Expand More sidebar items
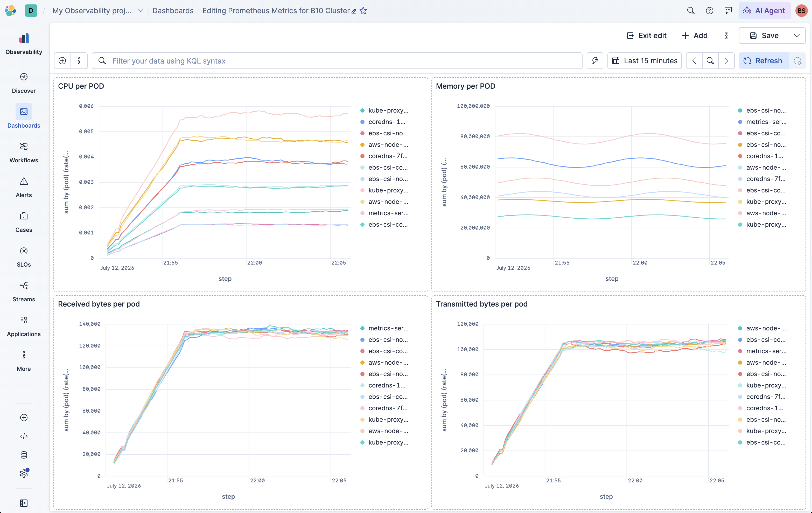The height and width of the screenshot is (513, 812). (24, 361)
